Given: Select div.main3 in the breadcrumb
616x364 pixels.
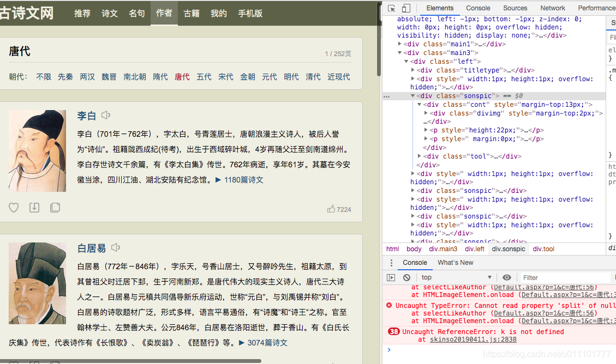Looking at the screenshot, I should (443, 248).
